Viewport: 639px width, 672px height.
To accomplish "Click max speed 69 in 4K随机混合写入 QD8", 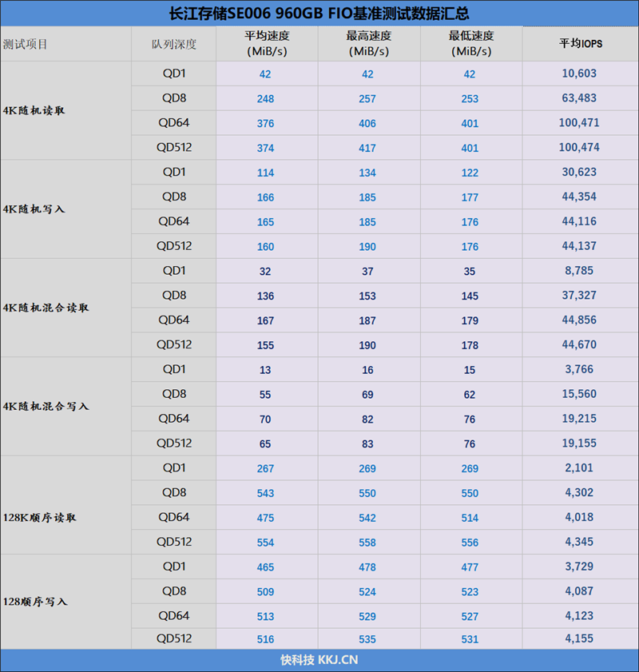I will coord(367,395).
